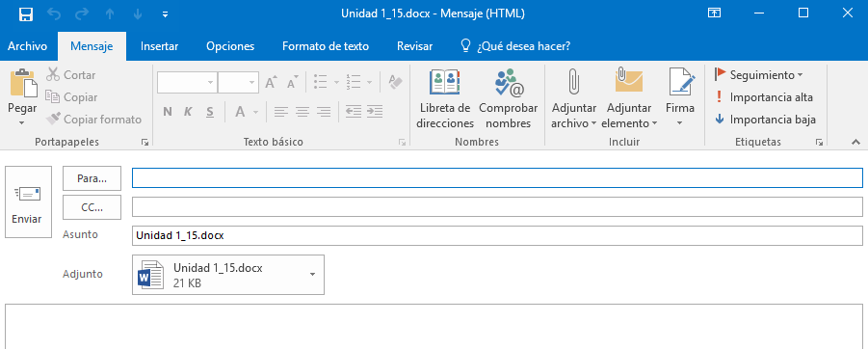Open the Revisar tab
Image resolution: width=868 pixels, height=349 pixels.
pyautogui.click(x=414, y=46)
